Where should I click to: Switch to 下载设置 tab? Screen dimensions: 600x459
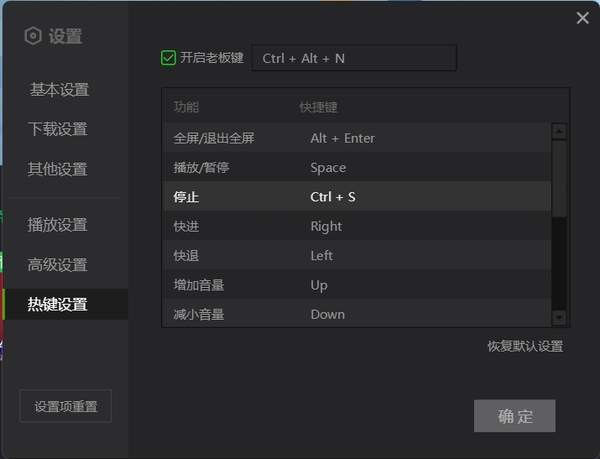(x=58, y=129)
